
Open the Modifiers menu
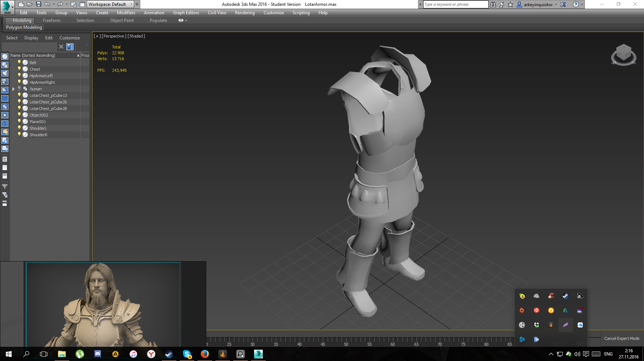tap(126, 13)
